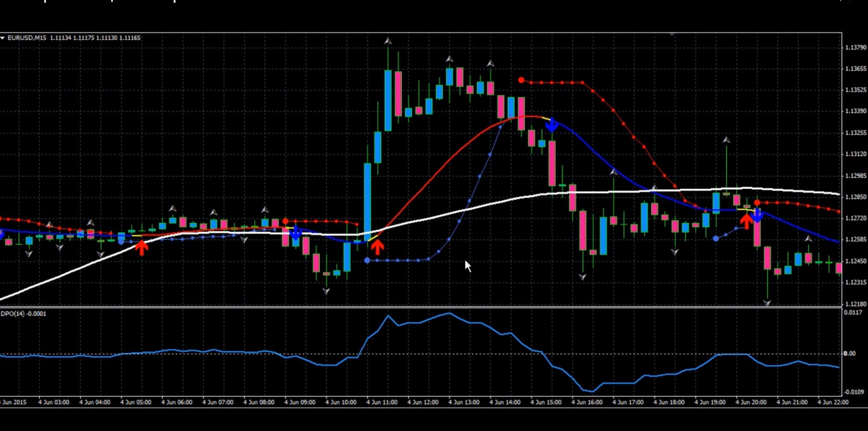Screen dimensions: 868x431
Task: Select fractal marker below the 10:00 low
Action: coord(326,291)
